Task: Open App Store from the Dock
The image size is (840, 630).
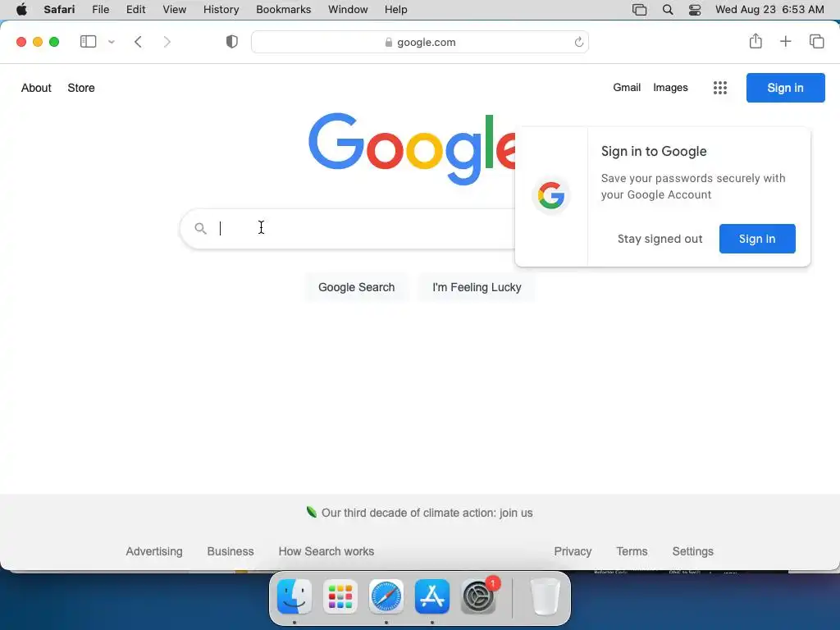Action: coord(432,596)
